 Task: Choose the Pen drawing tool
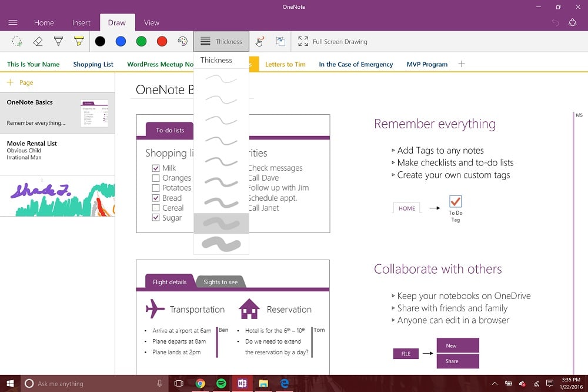pos(58,41)
